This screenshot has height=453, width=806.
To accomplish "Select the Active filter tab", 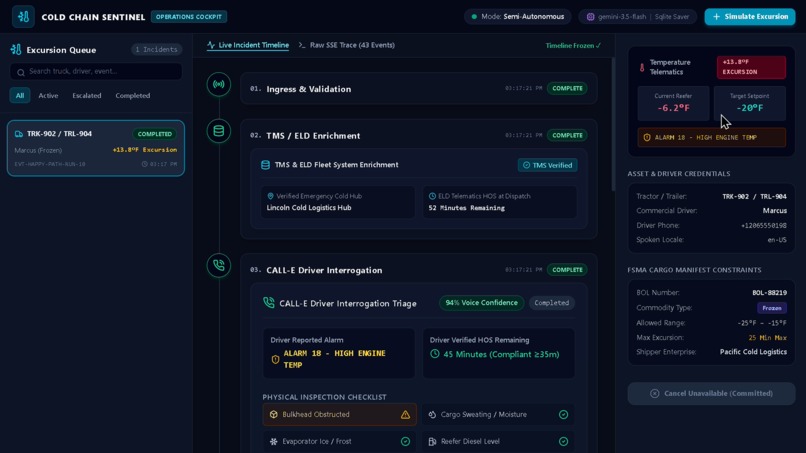I will 48,95.
